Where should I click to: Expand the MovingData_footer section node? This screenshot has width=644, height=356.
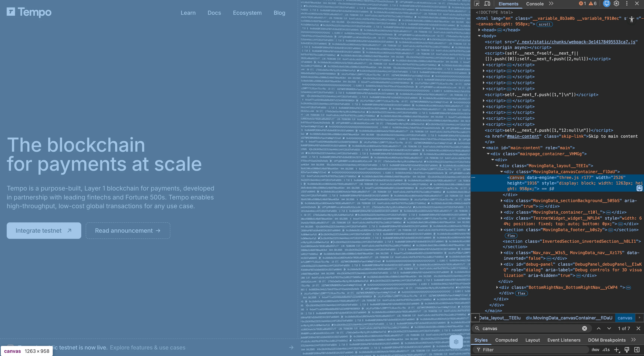[501, 230]
